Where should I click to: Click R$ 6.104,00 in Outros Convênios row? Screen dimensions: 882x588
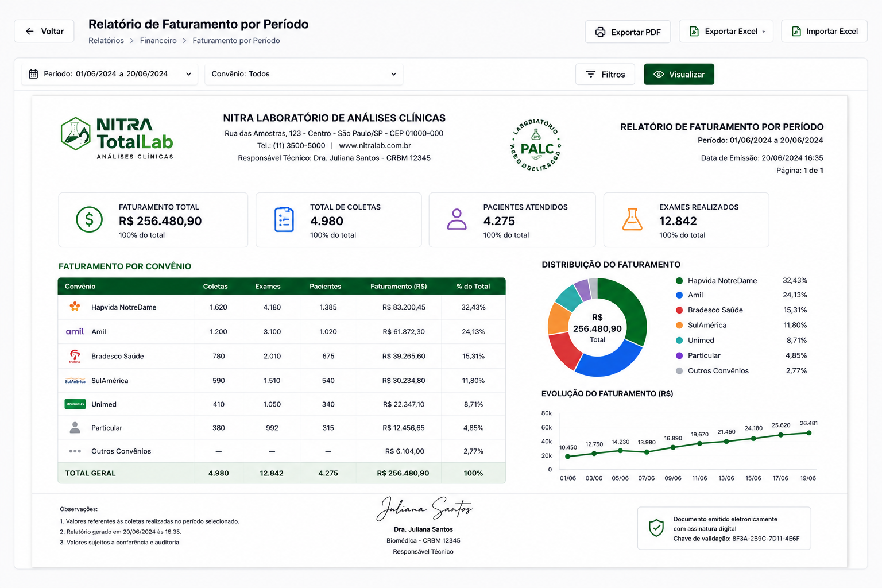[x=404, y=451]
